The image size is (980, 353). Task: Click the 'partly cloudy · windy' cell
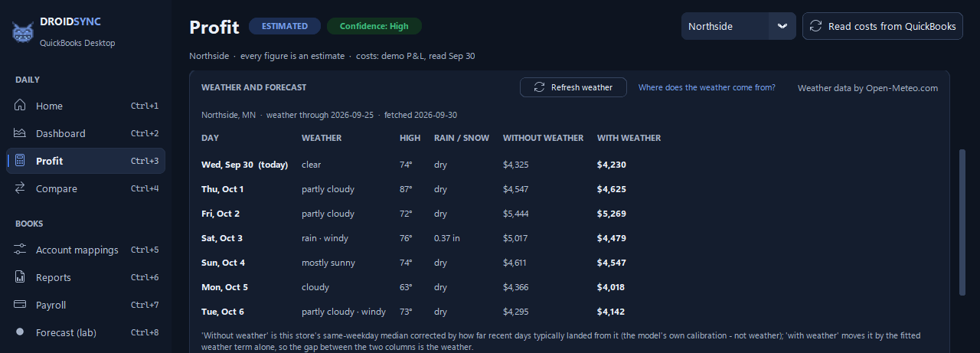point(344,312)
